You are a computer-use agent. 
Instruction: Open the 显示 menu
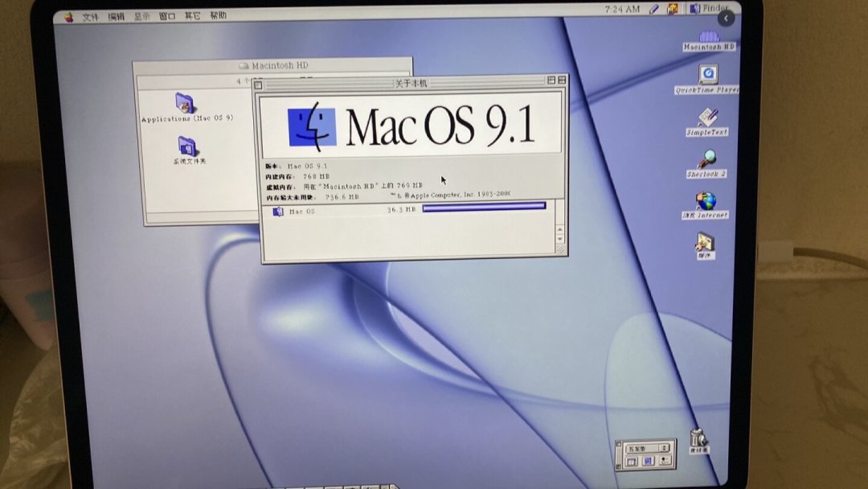[142, 16]
